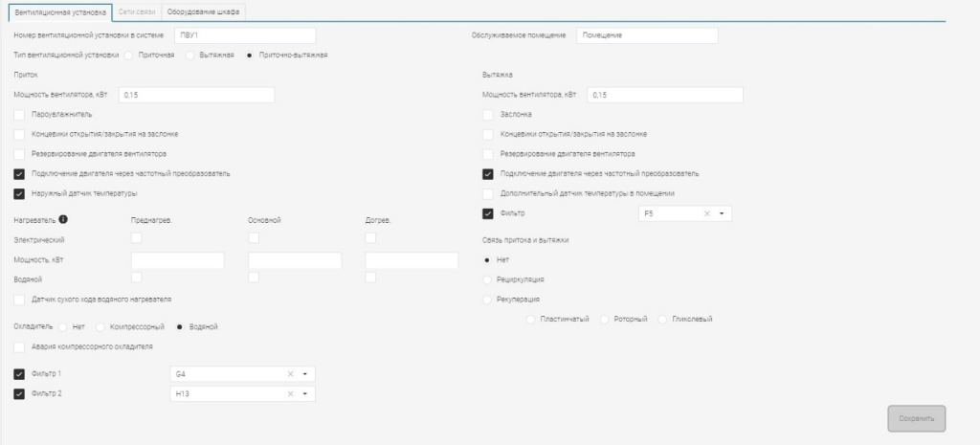Click the info icon next to Нагреватель
980x445 pixels.
click(63, 220)
